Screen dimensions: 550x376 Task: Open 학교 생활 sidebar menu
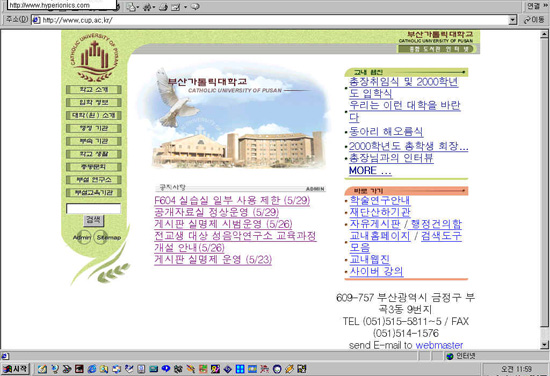94,154
